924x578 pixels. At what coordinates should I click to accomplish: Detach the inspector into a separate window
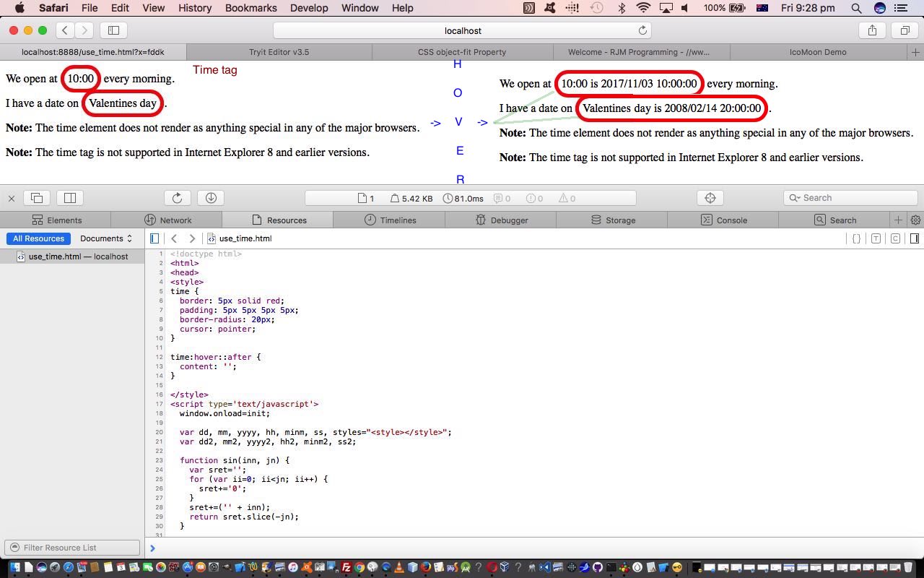(x=37, y=198)
